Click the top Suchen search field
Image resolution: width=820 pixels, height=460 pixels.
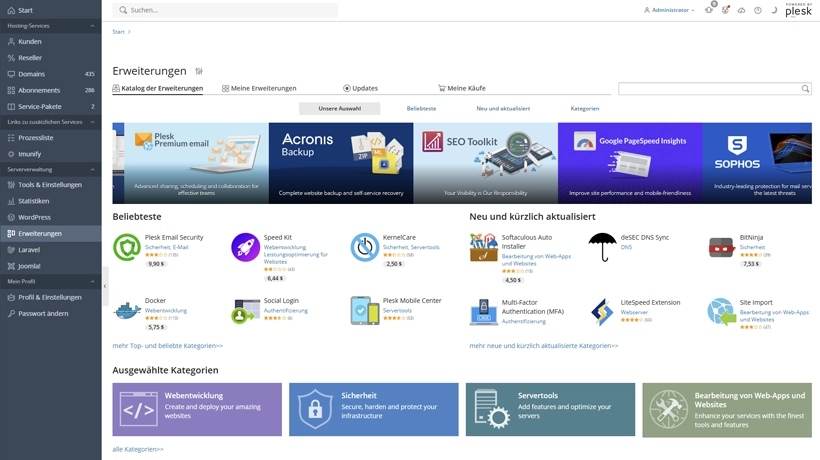point(225,10)
